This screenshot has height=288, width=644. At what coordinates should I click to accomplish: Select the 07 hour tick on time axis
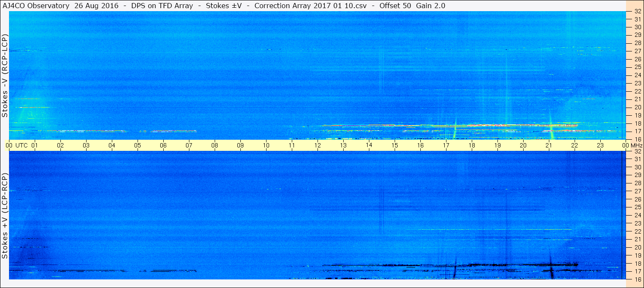click(x=189, y=146)
